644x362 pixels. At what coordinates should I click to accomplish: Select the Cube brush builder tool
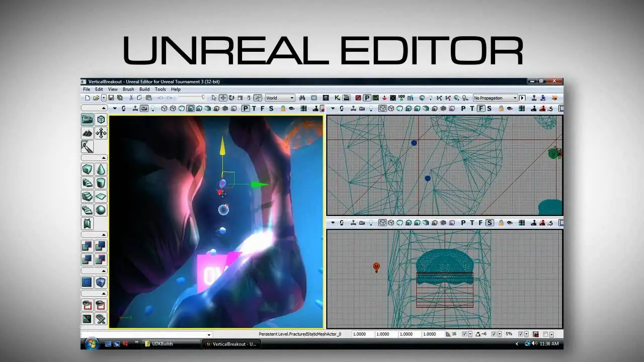88,169
